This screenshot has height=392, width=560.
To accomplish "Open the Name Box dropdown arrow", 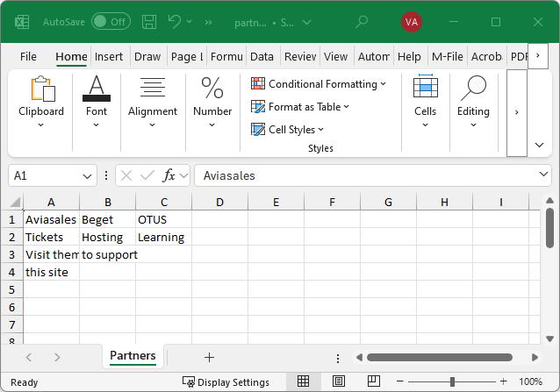I will (x=87, y=176).
